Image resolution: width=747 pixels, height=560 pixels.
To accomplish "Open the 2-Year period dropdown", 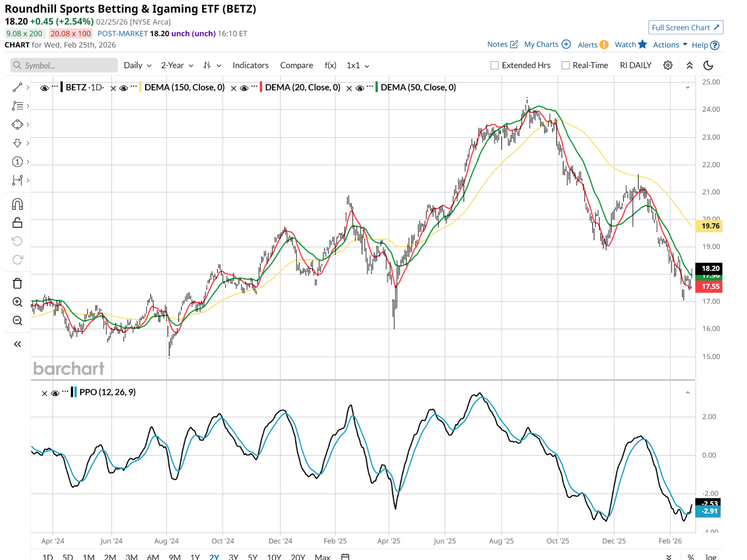I will tap(177, 65).
